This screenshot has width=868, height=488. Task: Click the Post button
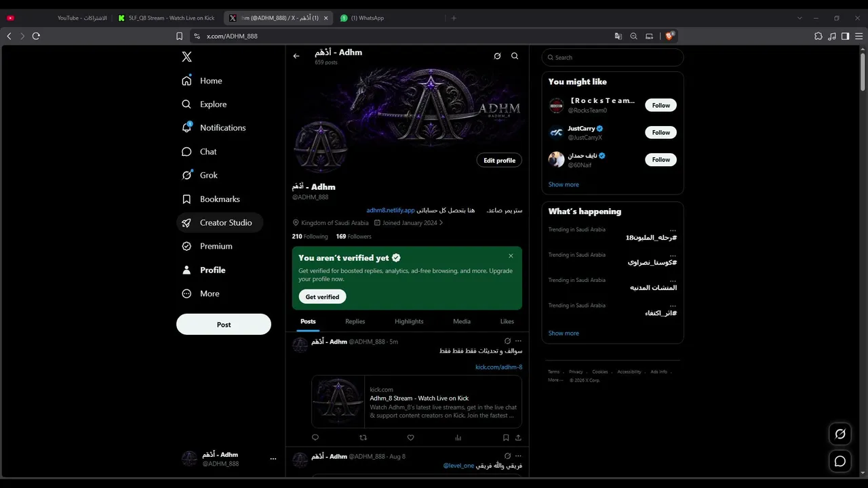224,325
